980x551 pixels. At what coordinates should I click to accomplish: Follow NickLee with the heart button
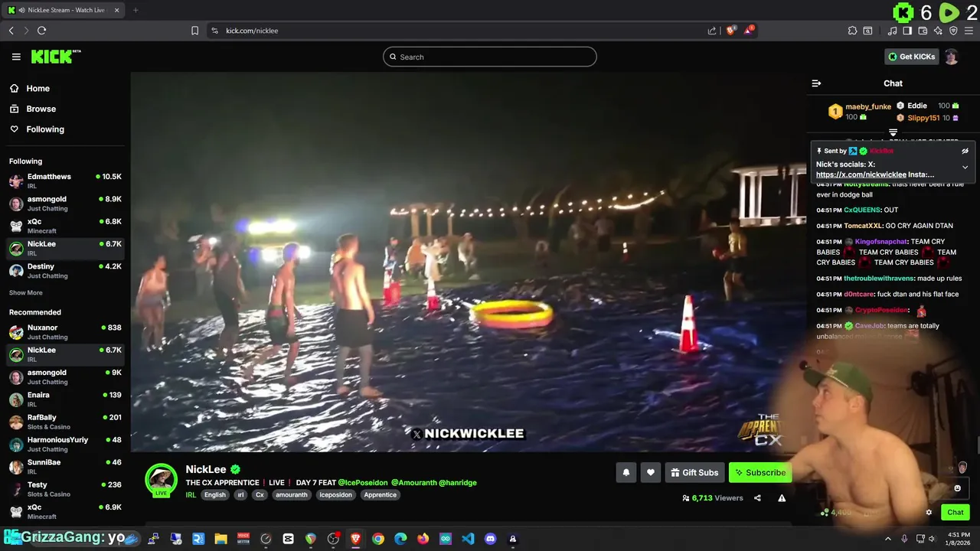651,473
